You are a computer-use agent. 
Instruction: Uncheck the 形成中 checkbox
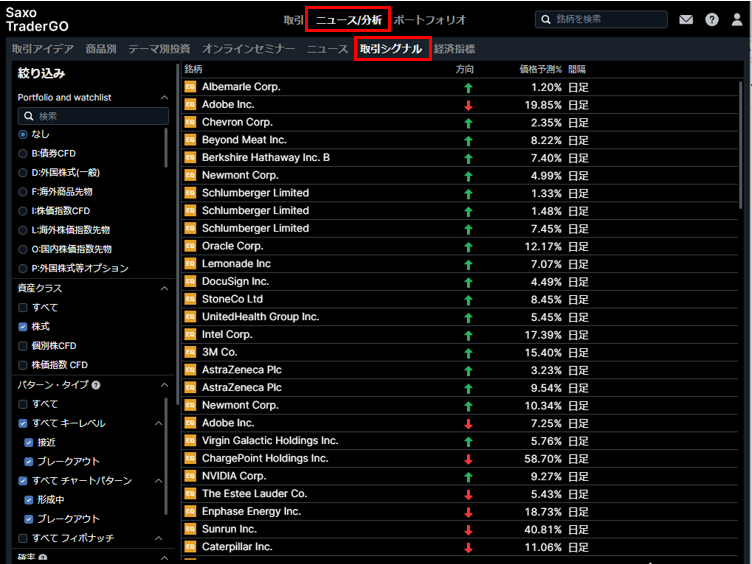(x=28, y=500)
